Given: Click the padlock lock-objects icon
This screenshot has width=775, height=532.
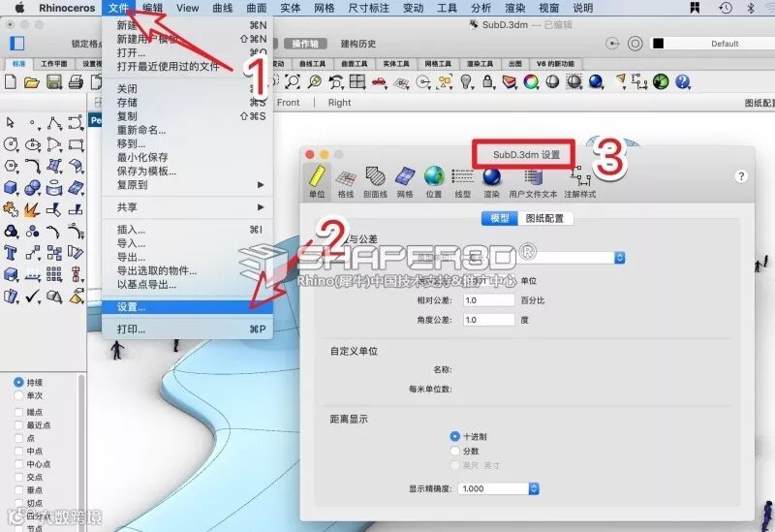Looking at the screenshot, I should [x=488, y=81].
